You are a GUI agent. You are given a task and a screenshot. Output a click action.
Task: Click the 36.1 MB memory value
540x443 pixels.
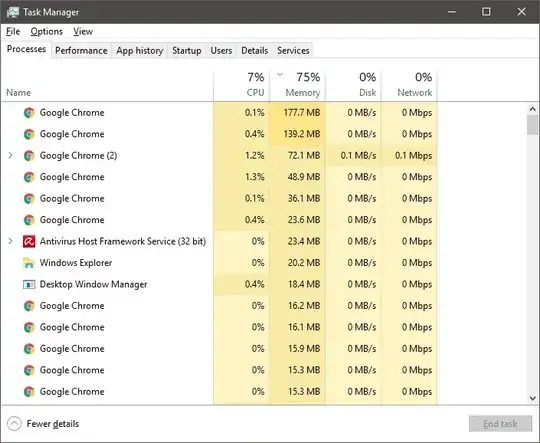[304, 198]
